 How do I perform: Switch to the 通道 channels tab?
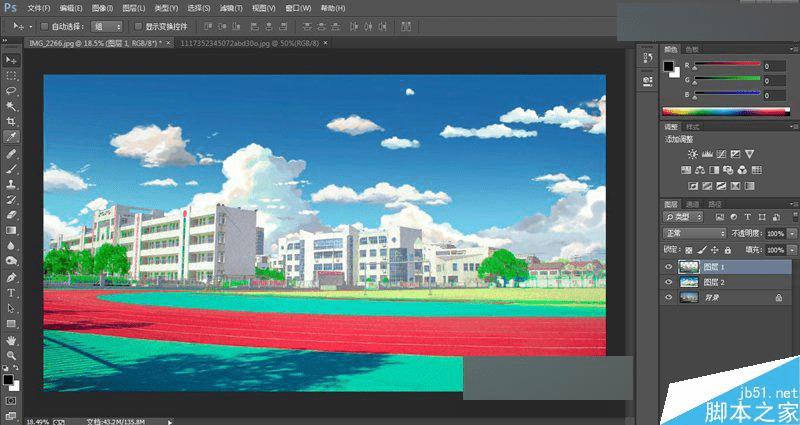692,204
